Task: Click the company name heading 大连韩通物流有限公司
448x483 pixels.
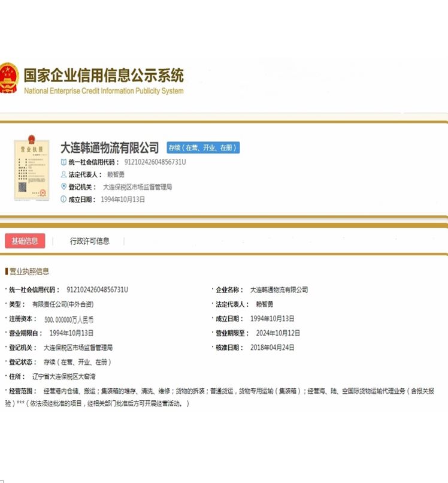Action: click(x=110, y=148)
